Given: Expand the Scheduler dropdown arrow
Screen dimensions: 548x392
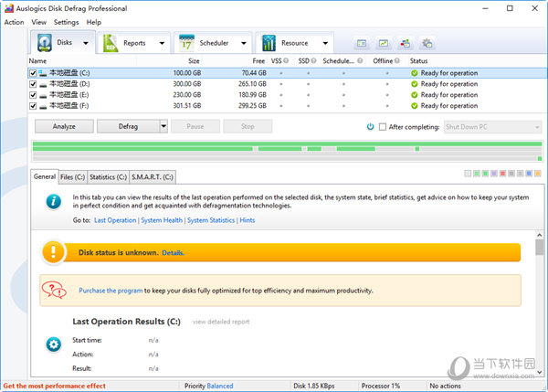Looking at the screenshot, I should tap(244, 43).
